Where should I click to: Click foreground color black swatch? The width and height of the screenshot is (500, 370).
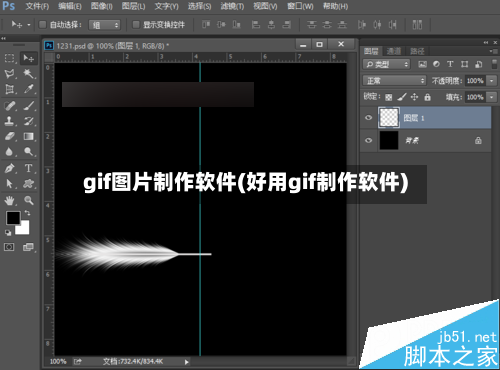12,217
